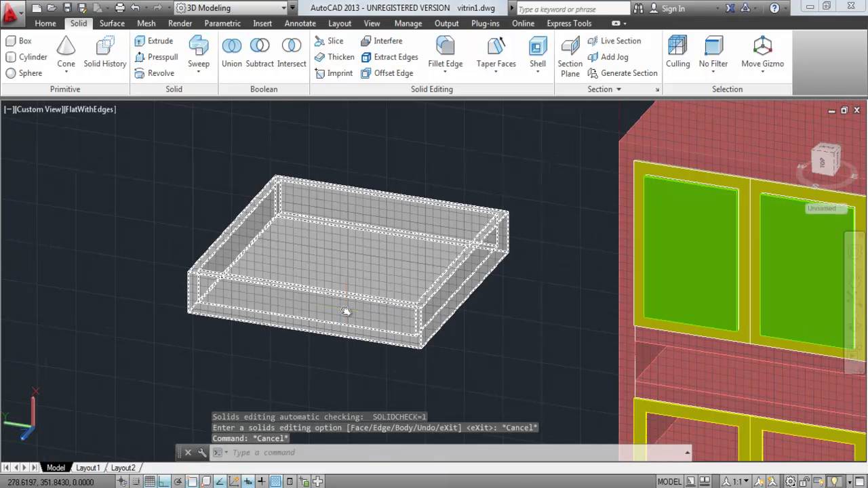Select the Sphere primitive tool
Image resolution: width=868 pixels, height=488 pixels.
24,73
